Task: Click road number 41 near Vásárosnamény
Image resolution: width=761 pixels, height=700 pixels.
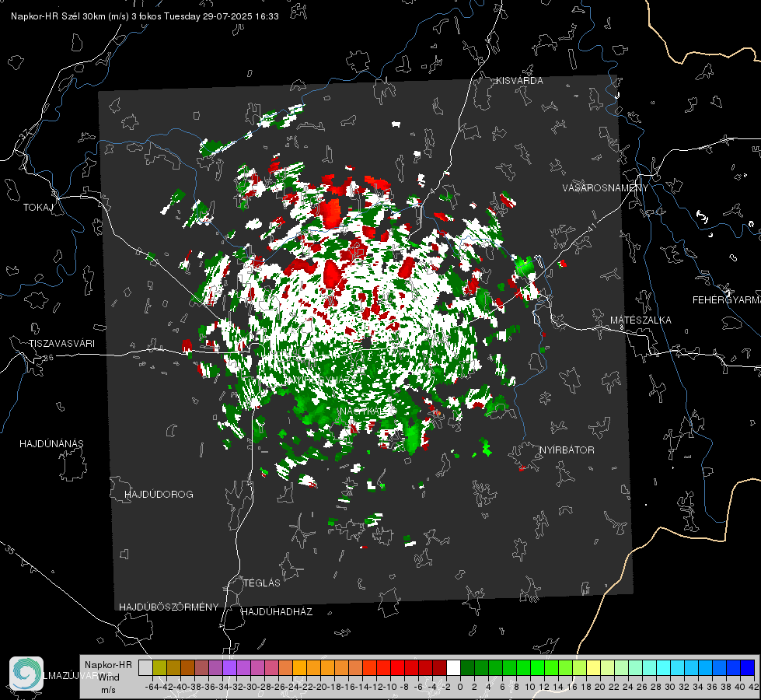Action: (592, 227)
